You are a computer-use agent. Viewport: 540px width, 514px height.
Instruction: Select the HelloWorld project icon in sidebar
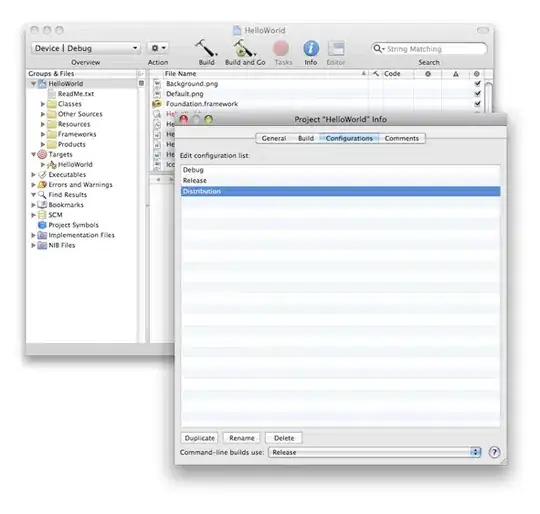(42, 84)
